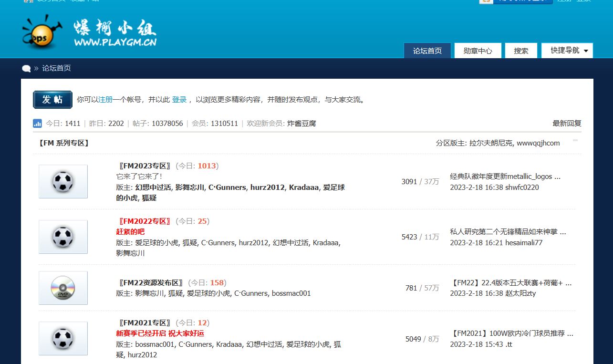Image resolution: width=613 pixels, height=364 pixels.
Task: Click the FM22资源发布区 DVD disc icon
Action: coord(63,288)
